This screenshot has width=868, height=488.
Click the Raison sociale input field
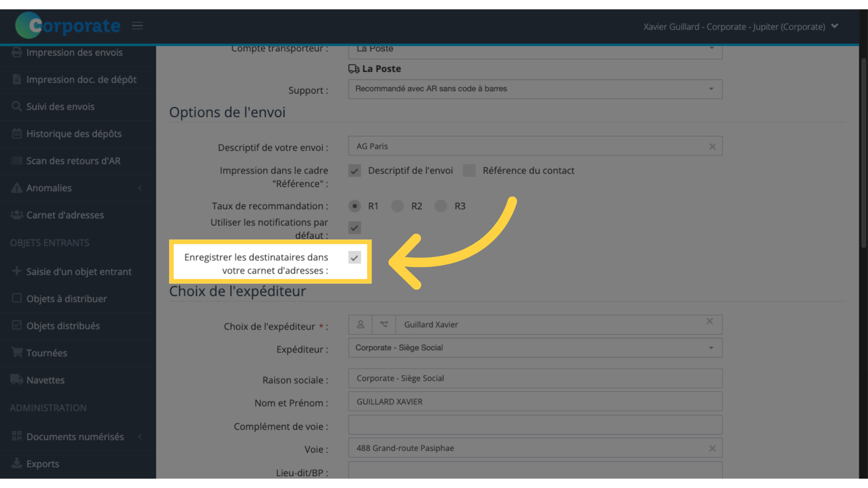(x=535, y=378)
